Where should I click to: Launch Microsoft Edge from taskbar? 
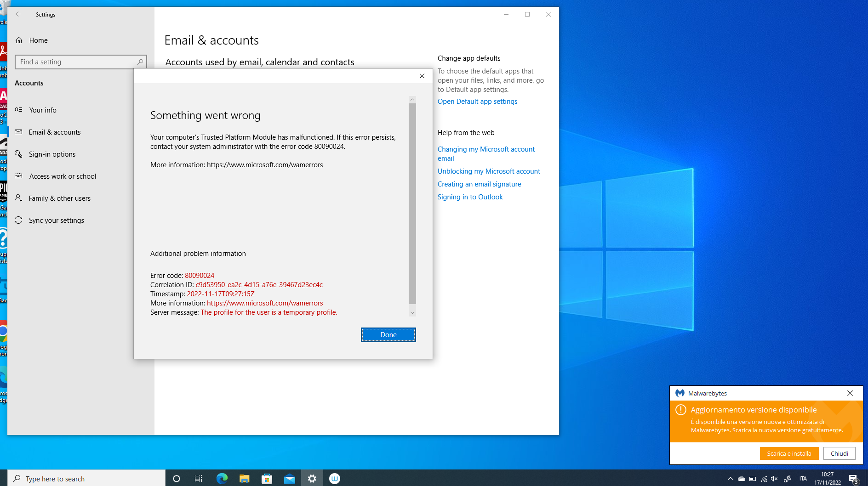pyautogui.click(x=222, y=479)
